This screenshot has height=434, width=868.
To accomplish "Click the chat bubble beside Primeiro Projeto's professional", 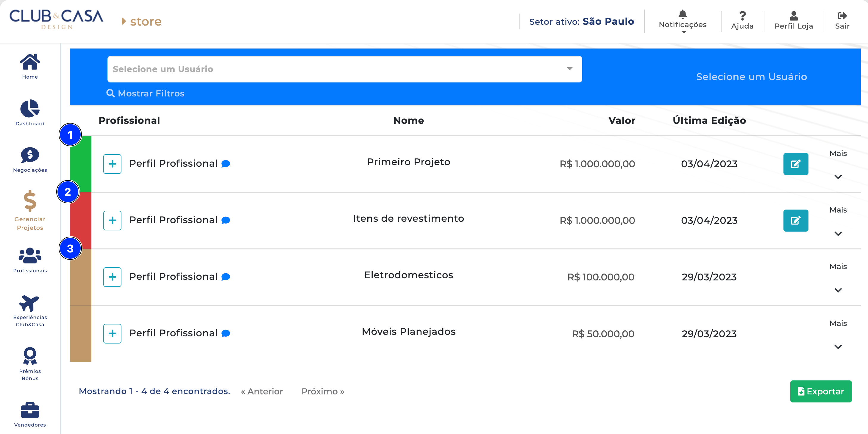I will [226, 164].
